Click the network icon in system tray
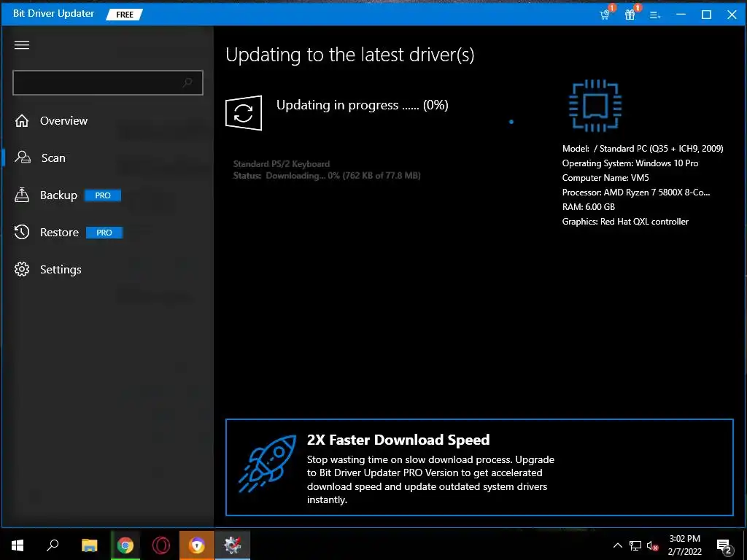The height and width of the screenshot is (560, 747). click(635, 545)
